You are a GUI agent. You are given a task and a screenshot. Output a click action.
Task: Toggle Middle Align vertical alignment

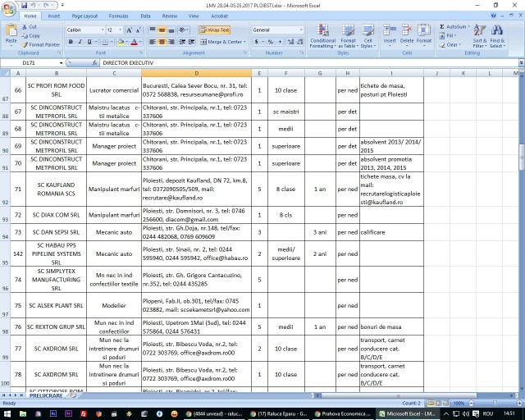(162, 30)
